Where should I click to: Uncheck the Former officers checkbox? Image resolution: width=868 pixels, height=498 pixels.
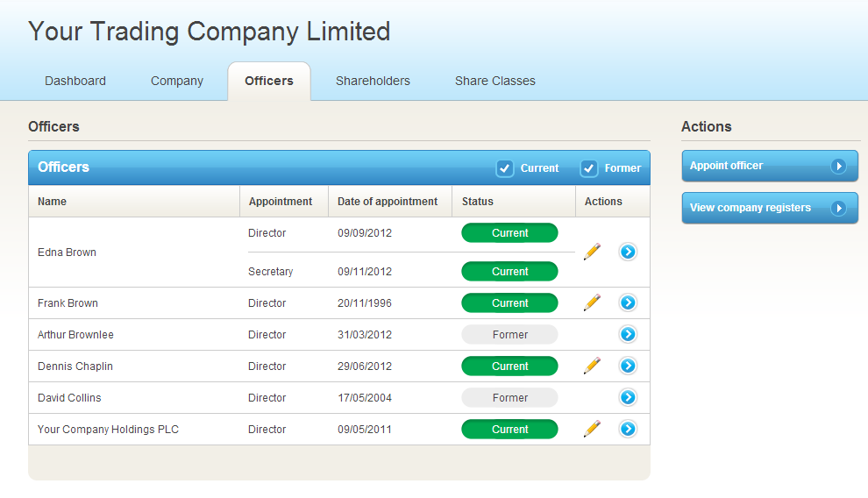tap(589, 168)
